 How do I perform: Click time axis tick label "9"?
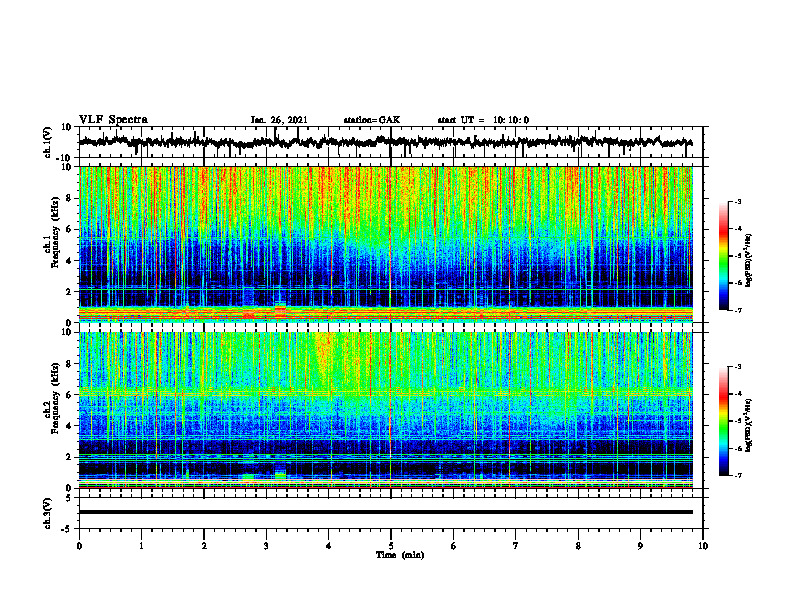coord(640,546)
